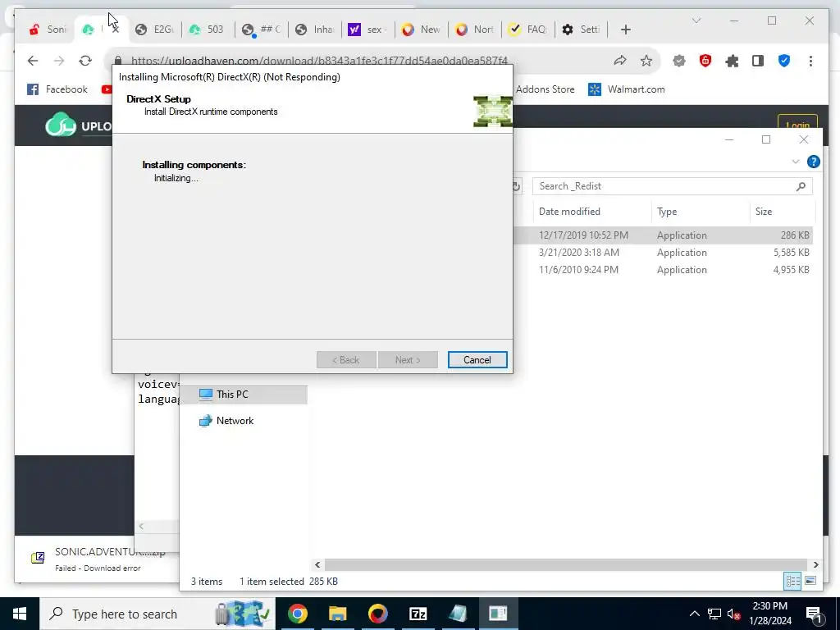Open File Explorer from the taskbar
Screen dimensions: 840x630
(337, 614)
